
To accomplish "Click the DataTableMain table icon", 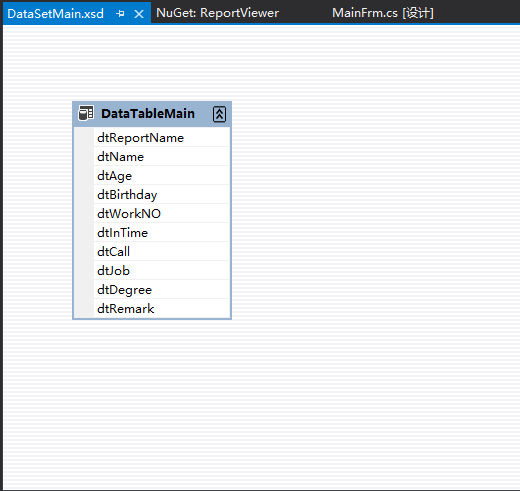I will [x=86, y=113].
